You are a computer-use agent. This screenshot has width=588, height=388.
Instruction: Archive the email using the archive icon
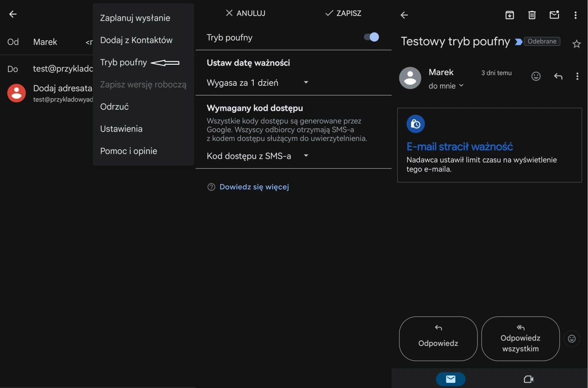509,15
